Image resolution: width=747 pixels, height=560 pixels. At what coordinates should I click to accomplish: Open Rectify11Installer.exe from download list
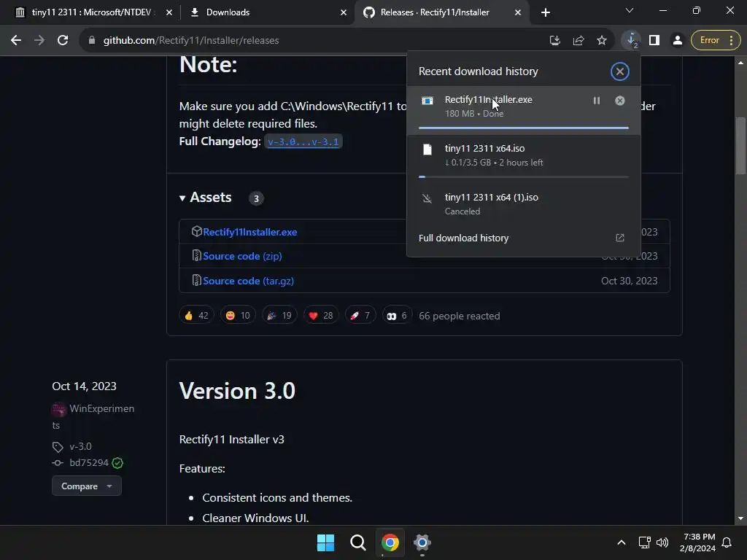(x=488, y=99)
